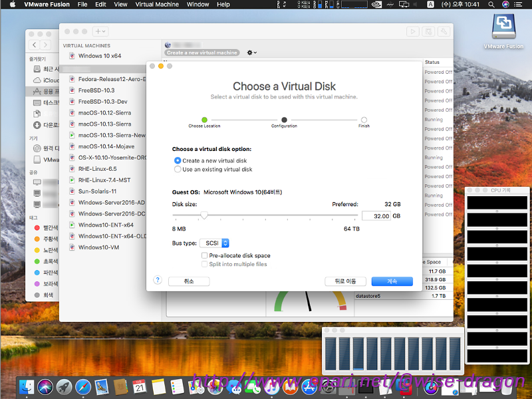
Task: Select the 빨간색 red tag in Finder
Action: (47, 227)
